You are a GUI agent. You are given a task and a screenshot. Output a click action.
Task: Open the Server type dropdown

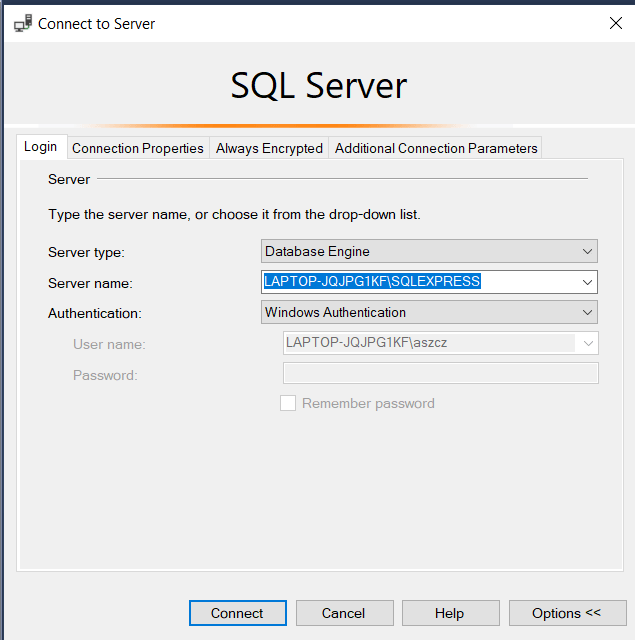pyautogui.click(x=429, y=251)
